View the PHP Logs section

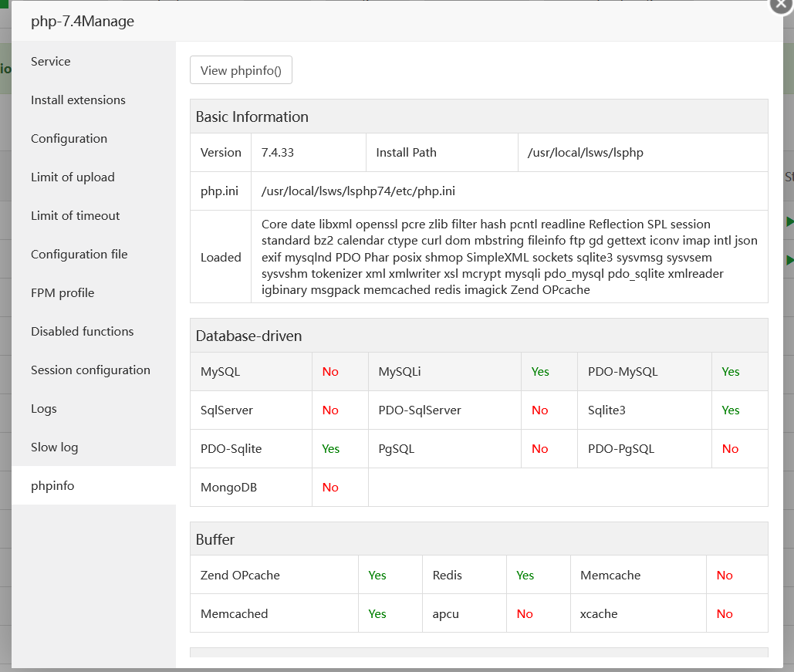coord(42,408)
